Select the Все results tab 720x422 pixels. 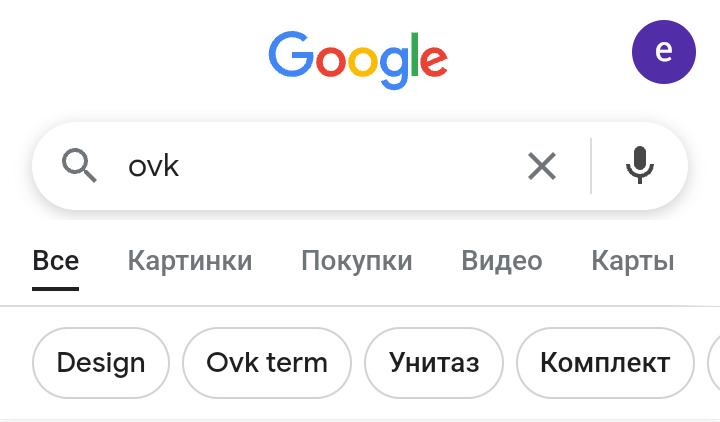[x=56, y=262]
